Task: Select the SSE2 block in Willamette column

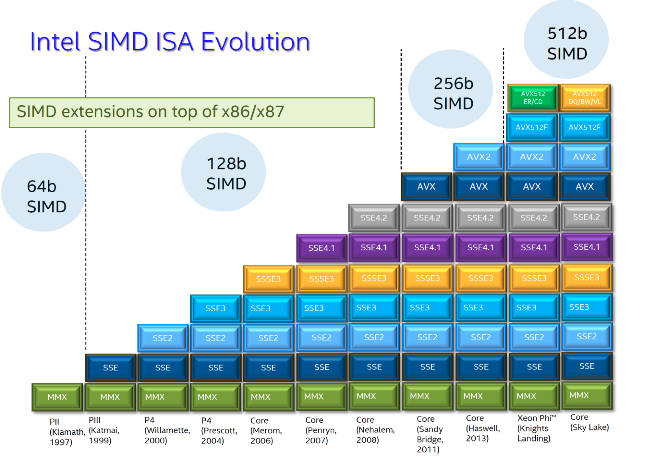Action: click(x=161, y=338)
